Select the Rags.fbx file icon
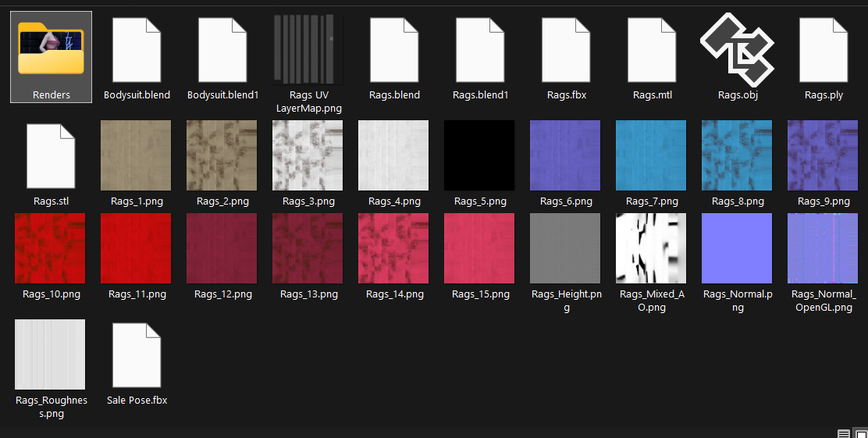The image size is (868, 438). [x=566, y=50]
